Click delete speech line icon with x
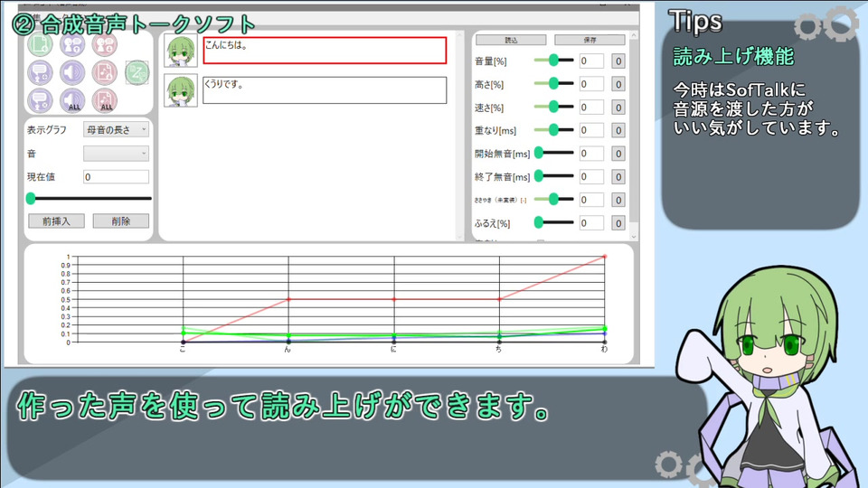The height and width of the screenshot is (488, 868). tap(40, 100)
